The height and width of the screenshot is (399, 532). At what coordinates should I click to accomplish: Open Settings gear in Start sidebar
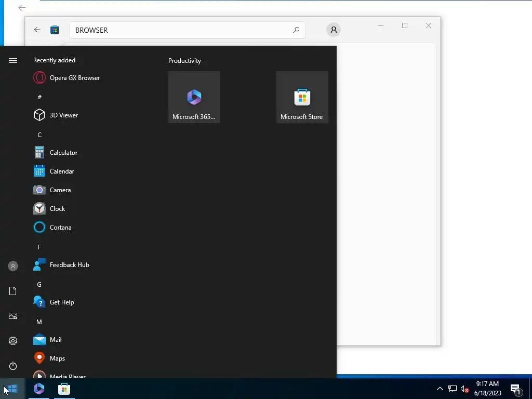tap(13, 341)
